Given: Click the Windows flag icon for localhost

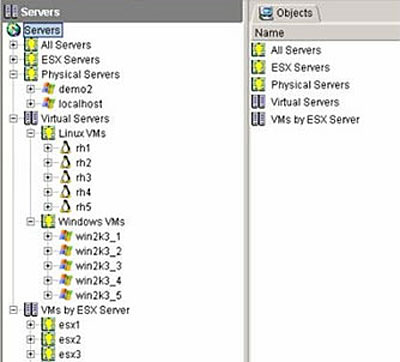Looking at the screenshot, I should [48, 104].
